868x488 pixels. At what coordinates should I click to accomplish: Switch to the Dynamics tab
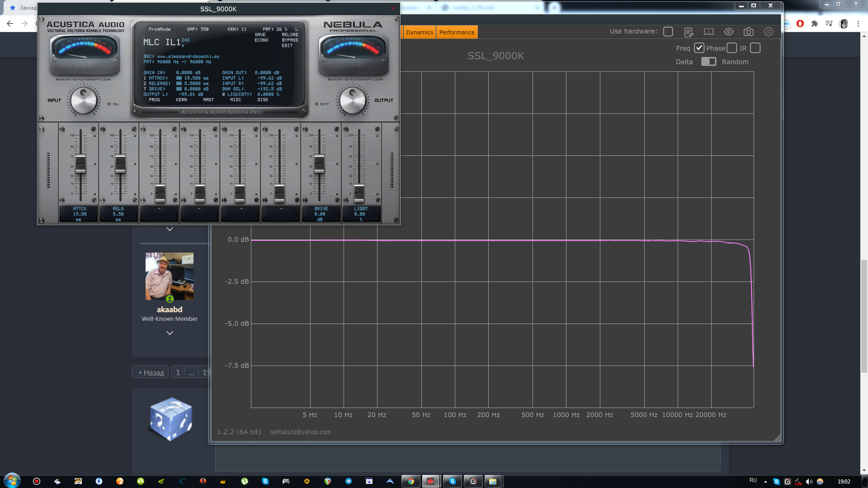(419, 32)
